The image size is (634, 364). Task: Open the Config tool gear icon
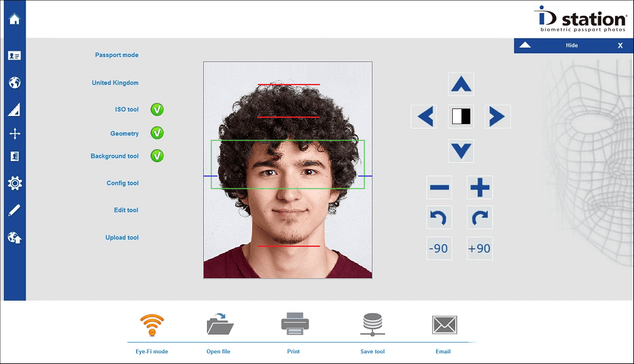click(14, 183)
